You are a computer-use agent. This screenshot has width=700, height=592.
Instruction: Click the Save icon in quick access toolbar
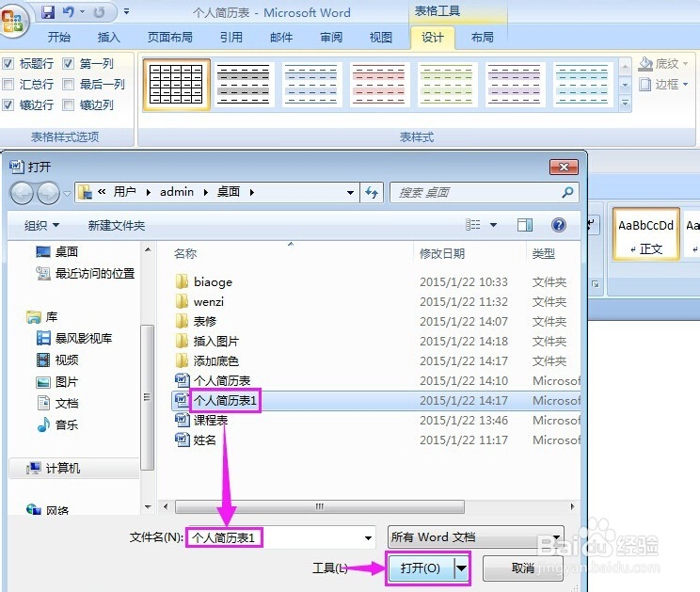coord(48,12)
